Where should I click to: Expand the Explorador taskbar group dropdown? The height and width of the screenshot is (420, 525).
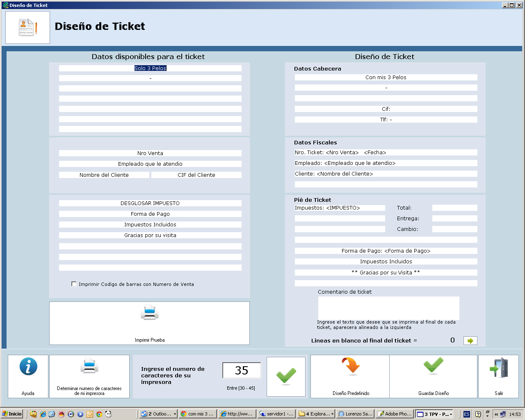coord(332,414)
